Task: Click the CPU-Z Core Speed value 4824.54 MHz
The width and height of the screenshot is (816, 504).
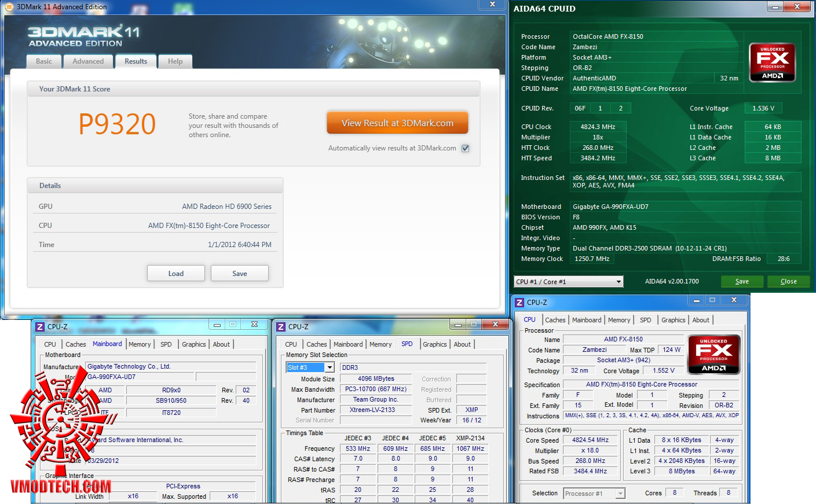Action: tap(591, 440)
